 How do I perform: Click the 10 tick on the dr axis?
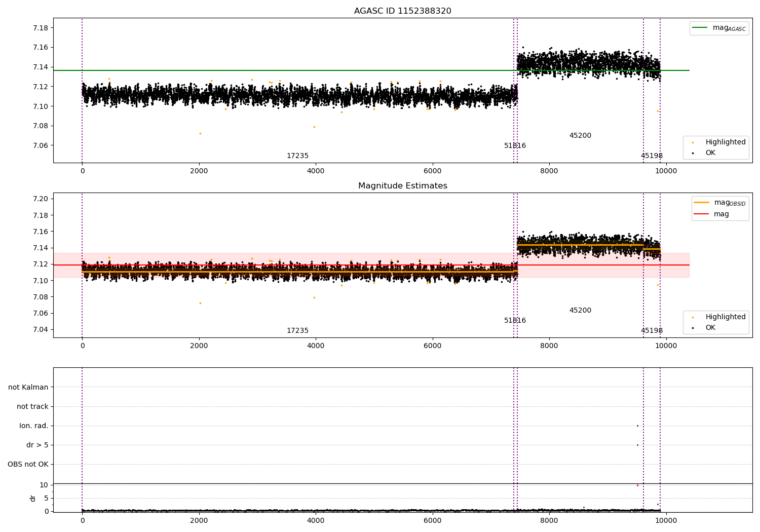tap(44, 485)
